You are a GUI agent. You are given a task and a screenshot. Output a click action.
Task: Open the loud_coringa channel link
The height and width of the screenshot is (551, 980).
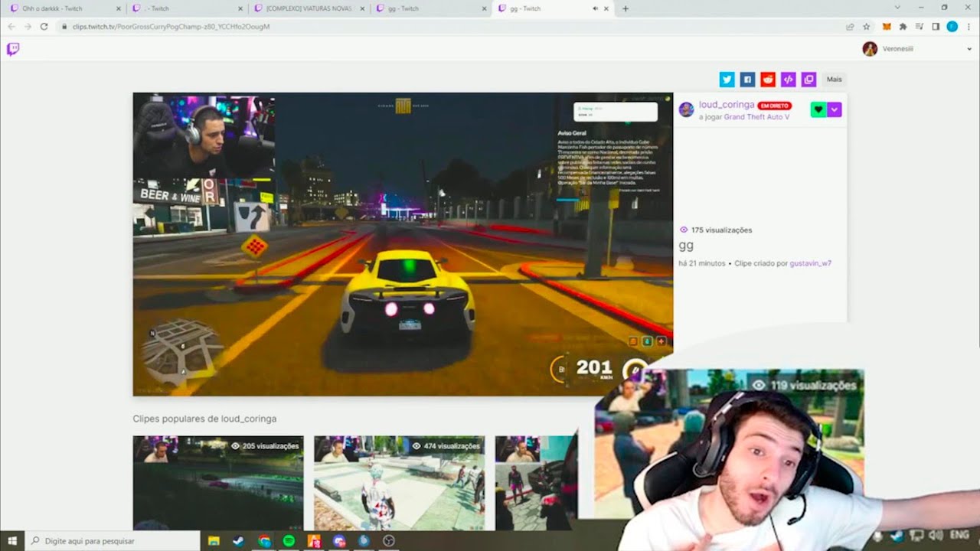pos(727,105)
